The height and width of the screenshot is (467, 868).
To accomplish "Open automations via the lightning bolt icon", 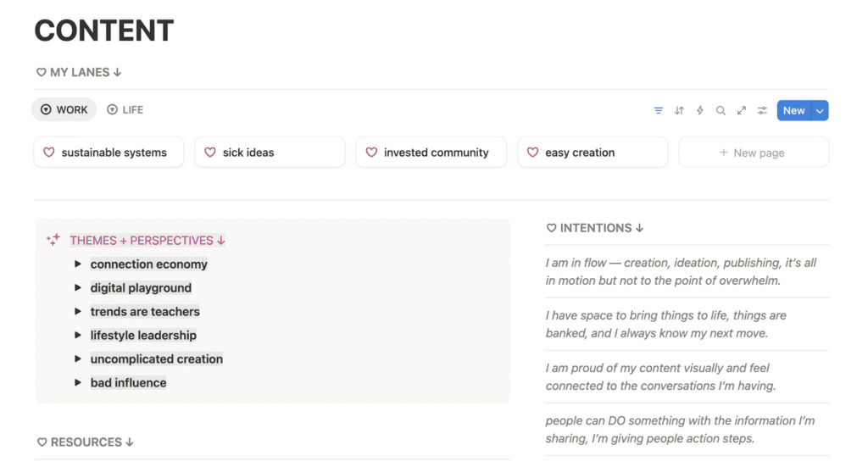I will [x=700, y=110].
